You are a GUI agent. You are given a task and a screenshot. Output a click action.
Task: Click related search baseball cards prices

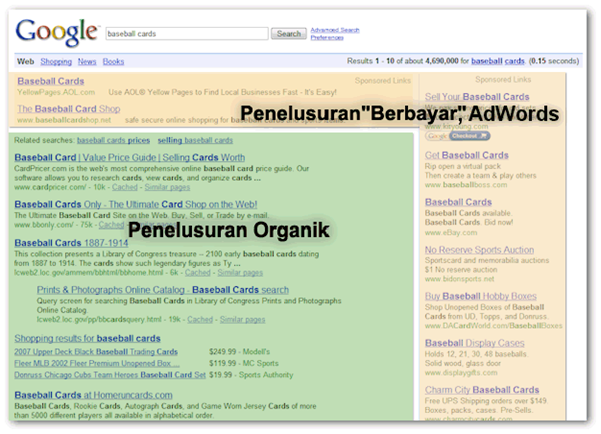[x=113, y=140]
